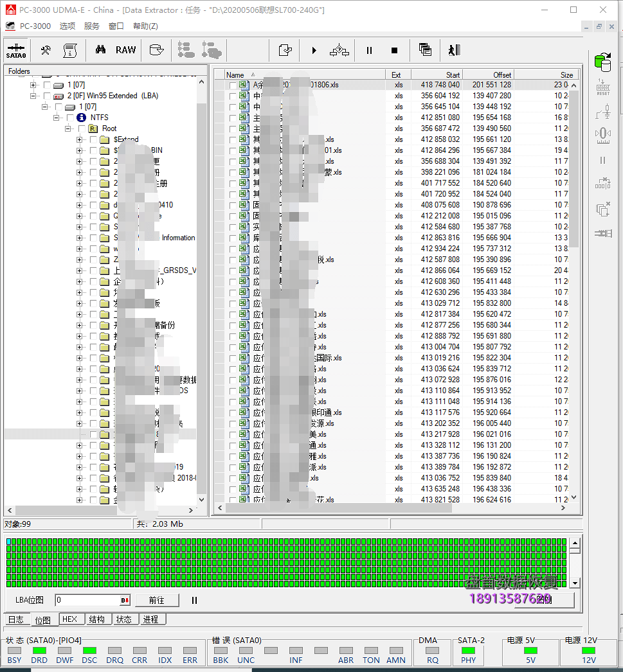Open the folder save-to-disk icon
The image size is (623, 672).
click(156, 50)
